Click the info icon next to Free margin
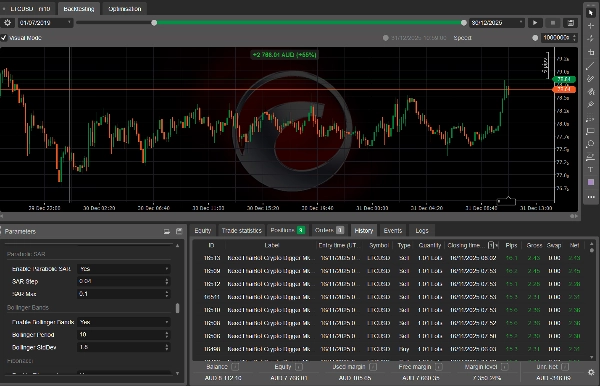This screenshot has height=386, width=600. pyautogui.click(x=439, y=367)
